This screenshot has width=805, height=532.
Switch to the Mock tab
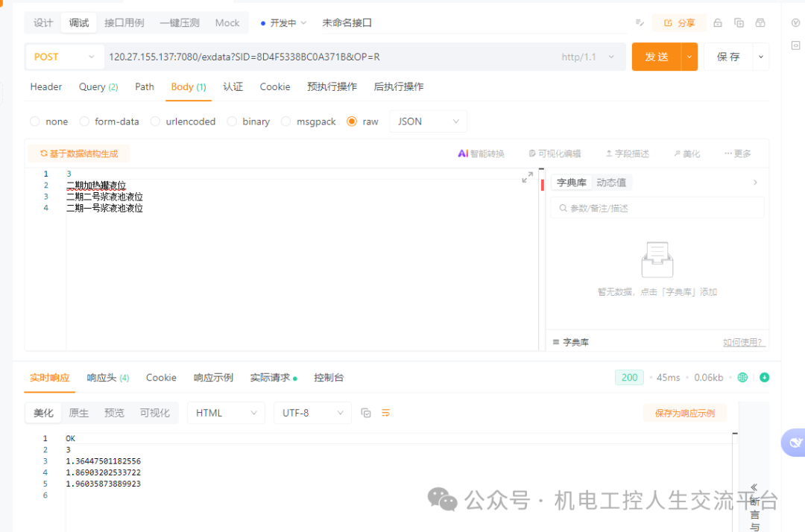(227, 23)
